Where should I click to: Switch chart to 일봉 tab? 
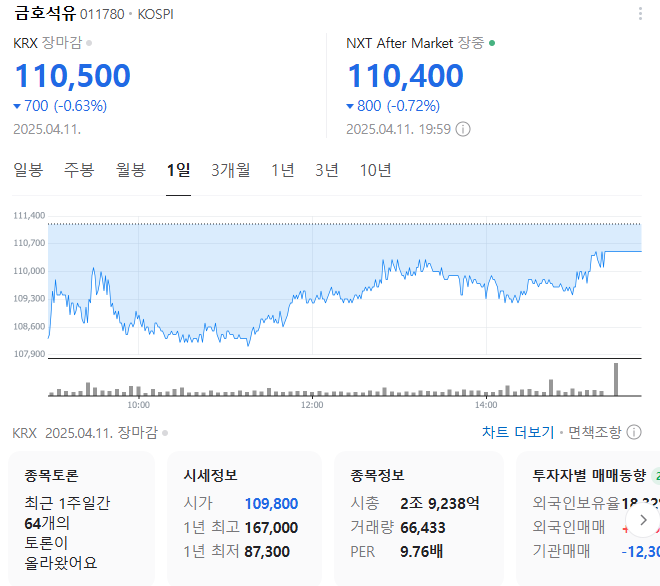coord(28,170)
